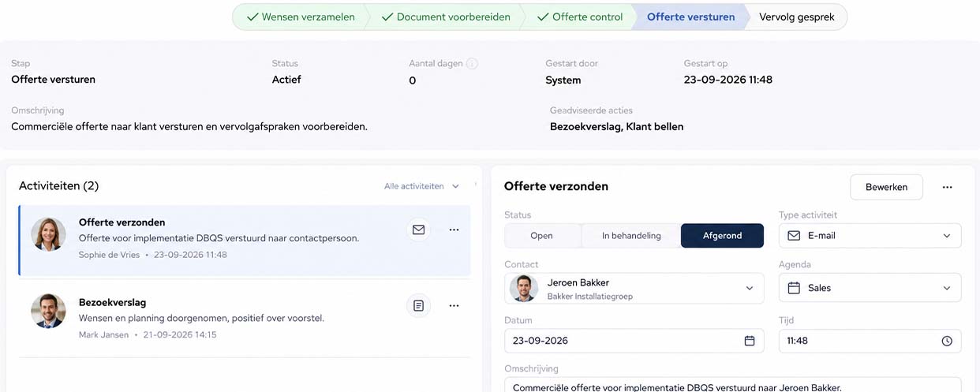The image size is (980, 392).
Task: Set status to In behandeling
Action: [631, 236]
